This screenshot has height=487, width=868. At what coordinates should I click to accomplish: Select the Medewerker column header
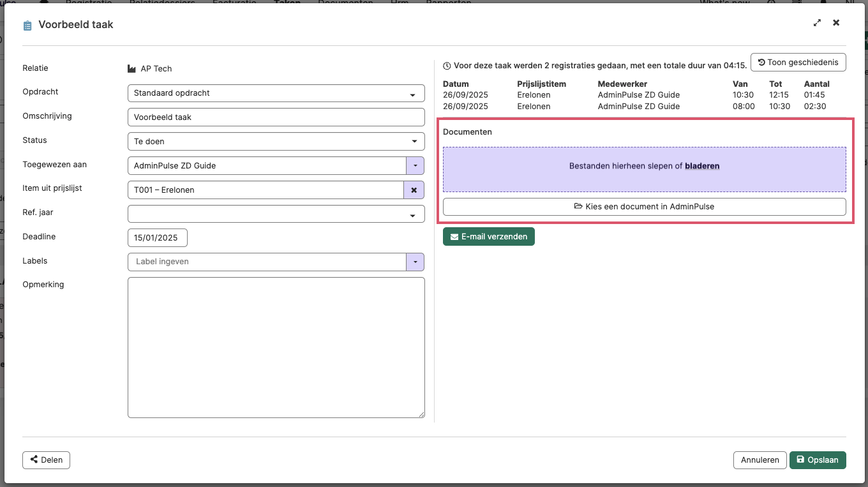[622, 84]
